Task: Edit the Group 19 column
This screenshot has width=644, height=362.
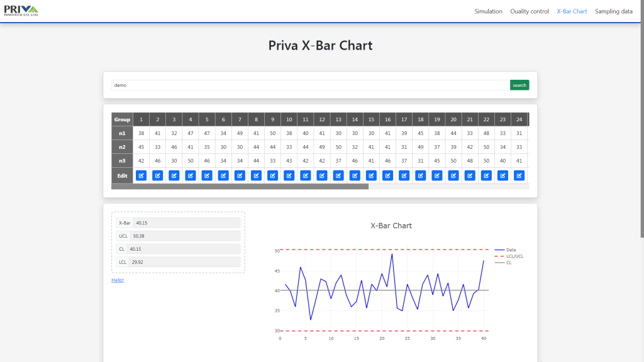Action: pos(436,176)
